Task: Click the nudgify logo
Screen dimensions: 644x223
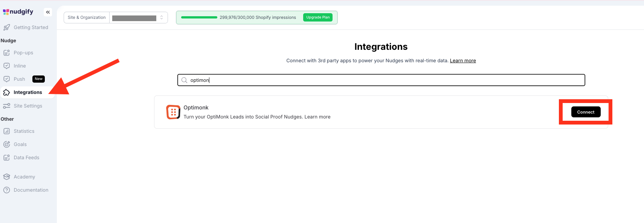Action: (18, 12)
